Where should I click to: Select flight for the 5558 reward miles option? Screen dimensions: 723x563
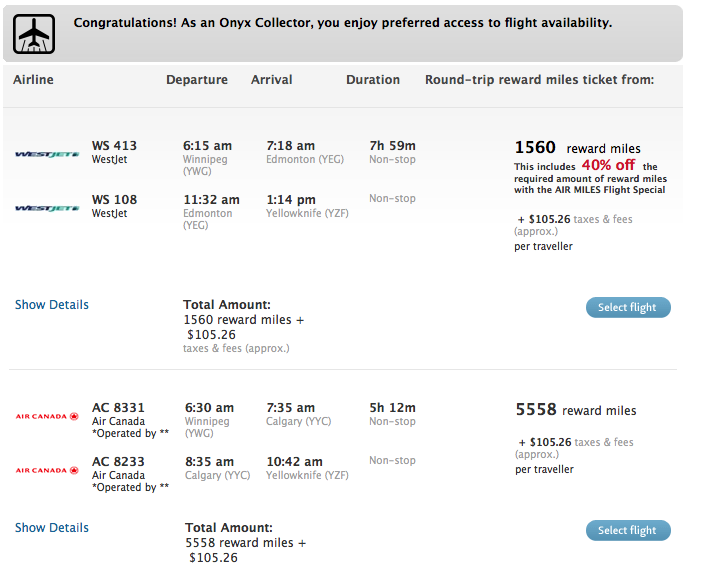(628, 530)
